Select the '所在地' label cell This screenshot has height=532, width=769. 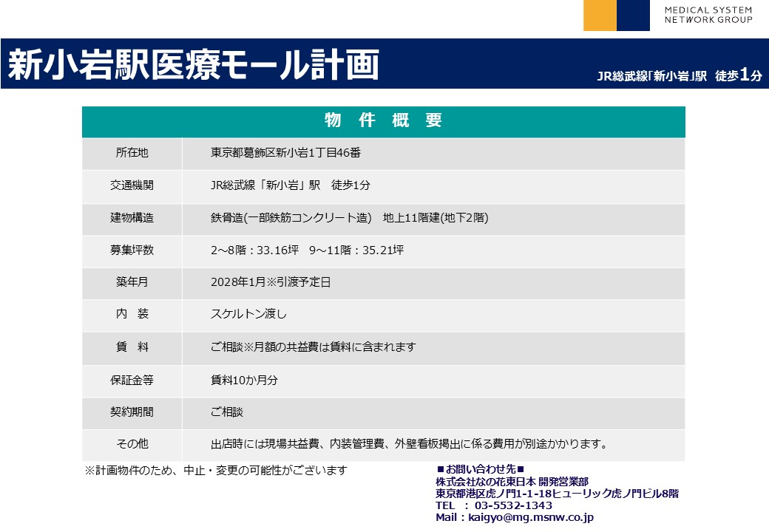(132, 154)
